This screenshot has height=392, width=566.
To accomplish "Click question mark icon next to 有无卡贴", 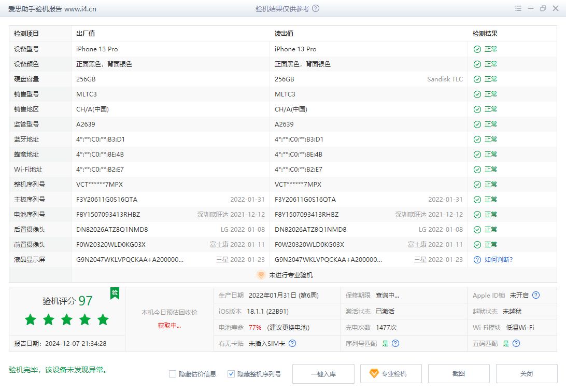I will click(x=292, y=343).
